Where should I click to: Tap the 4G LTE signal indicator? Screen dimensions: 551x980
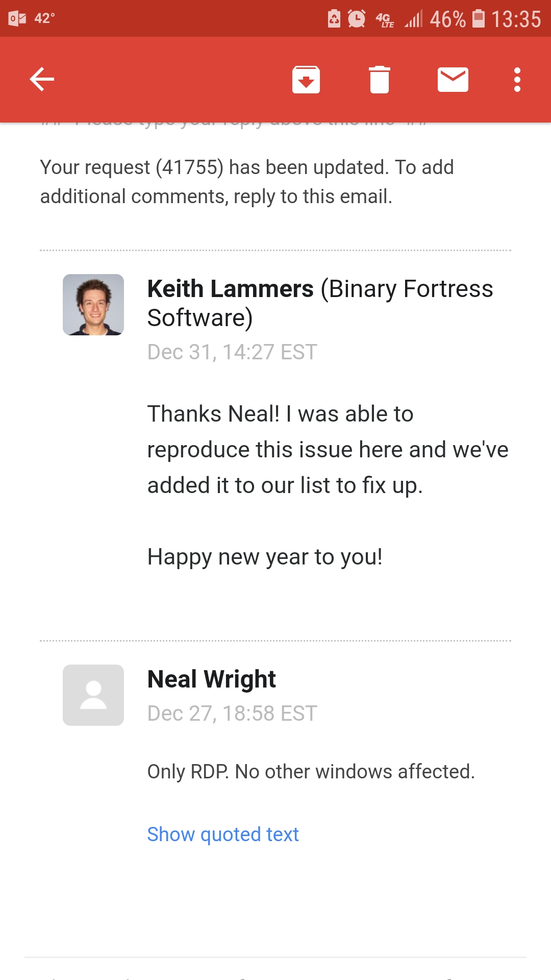(x=385, y=20)
